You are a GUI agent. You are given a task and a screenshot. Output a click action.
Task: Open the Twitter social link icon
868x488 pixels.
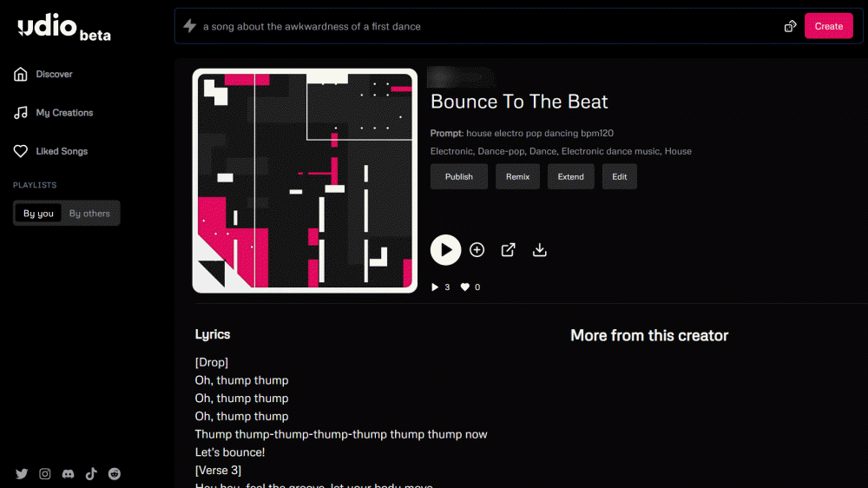[x=22, y=474]
